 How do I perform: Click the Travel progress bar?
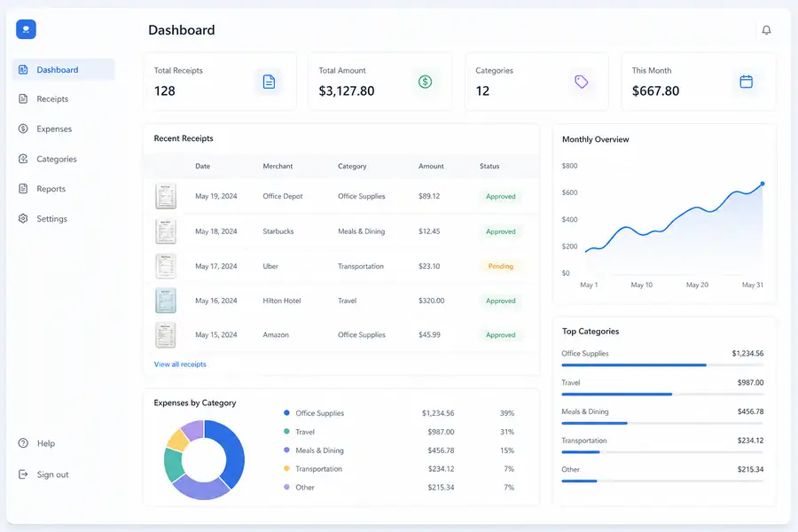662,394
